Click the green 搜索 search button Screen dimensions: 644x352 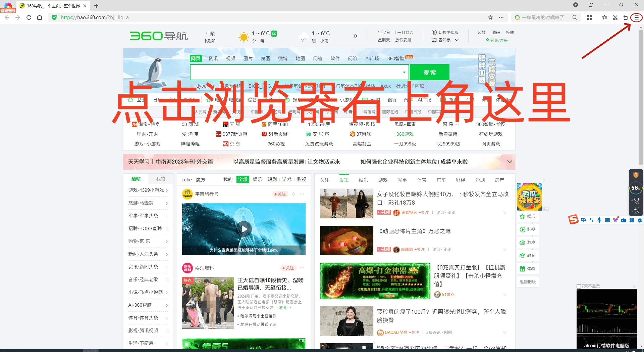(x=430, y=72)
